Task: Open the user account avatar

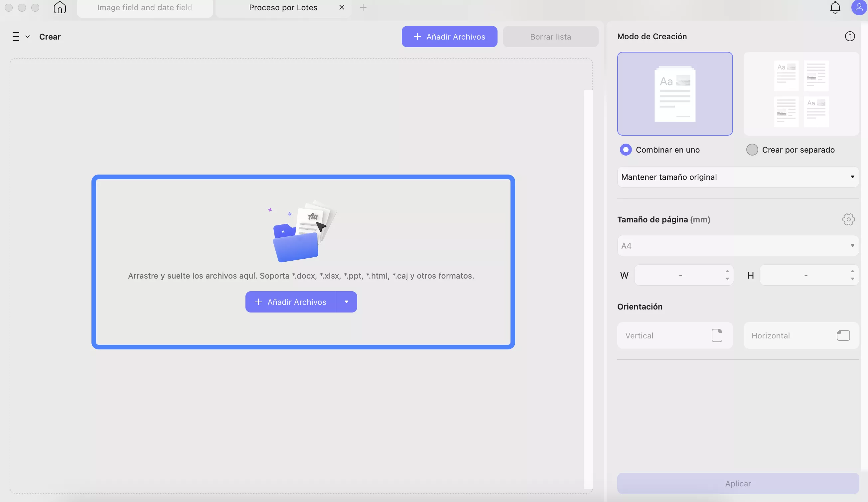Action: 859,7
